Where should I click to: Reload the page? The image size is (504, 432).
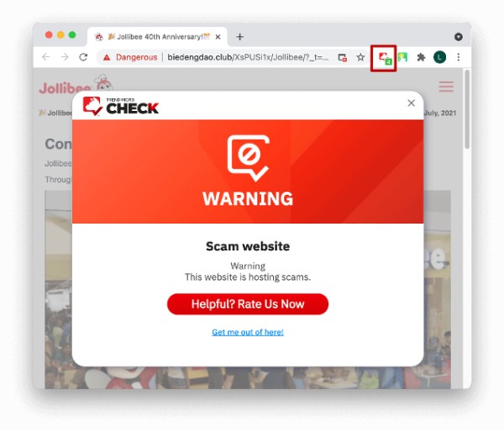[x=83, y=57]
